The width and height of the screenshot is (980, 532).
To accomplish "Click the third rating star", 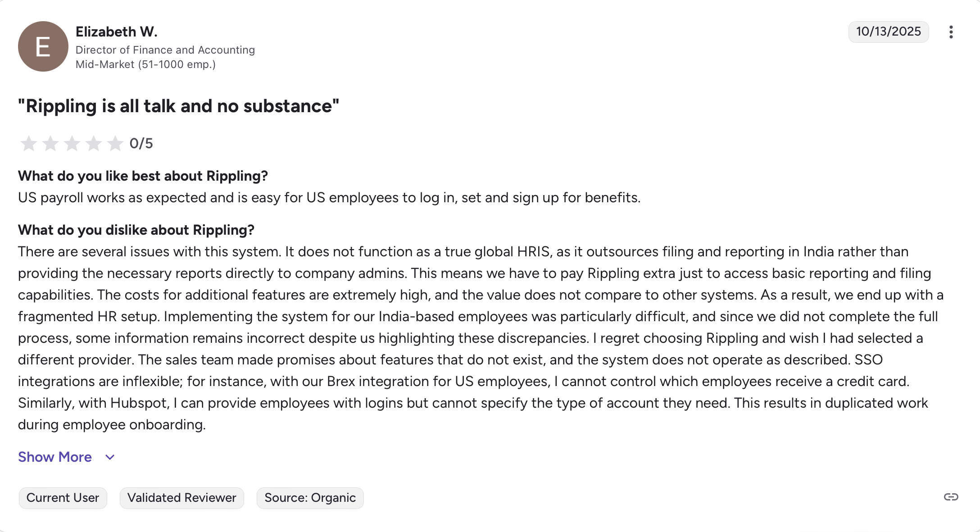I will [72, 144].
